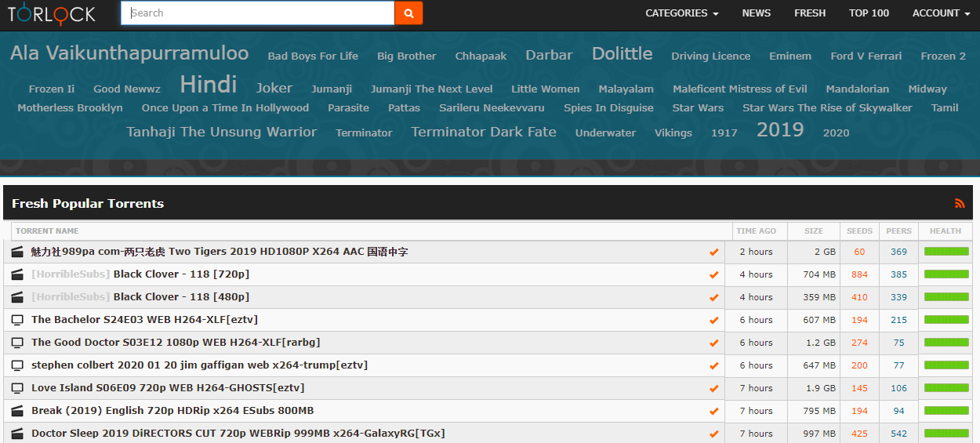Click the TV icon beside The Good Doctor S03E12
The width and height of the screenshot is (980, 443).
(x=17, y=343)
